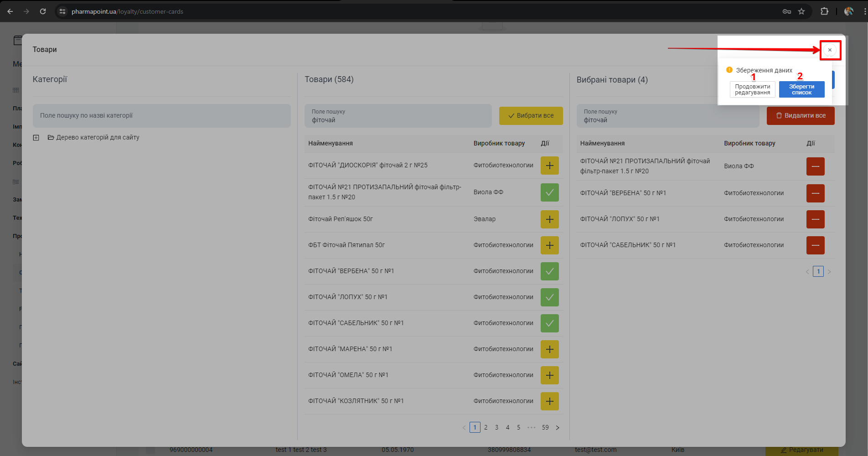Uncheck ФІТОЧАЙ "ВЕРБЕНА" green checkmark
Screen dimensions: 868x456
(549, 271)
